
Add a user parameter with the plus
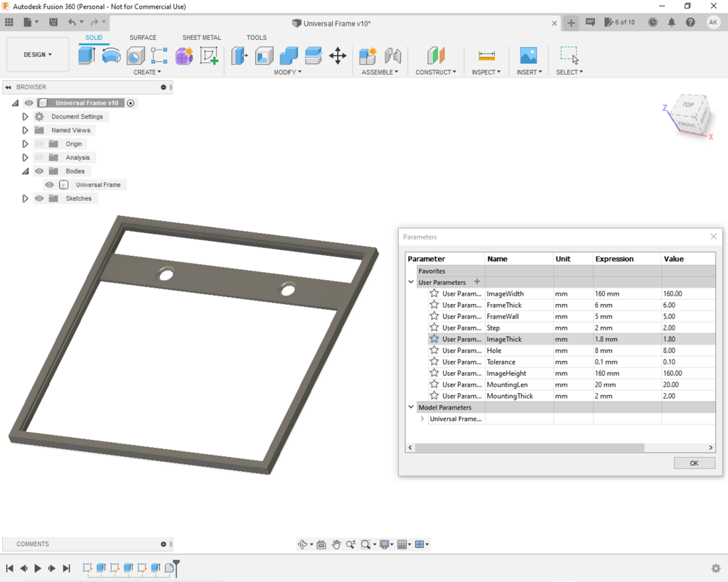pos(477,282)
